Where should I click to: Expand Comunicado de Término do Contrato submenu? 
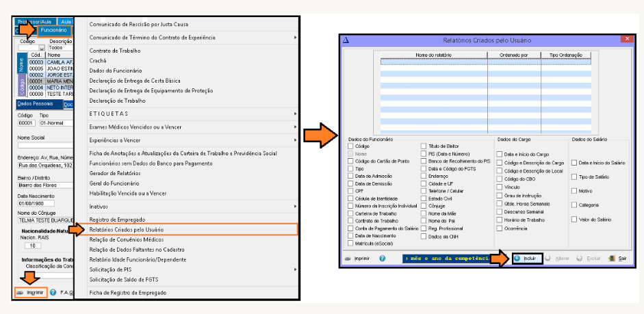[x=296, y=38]
